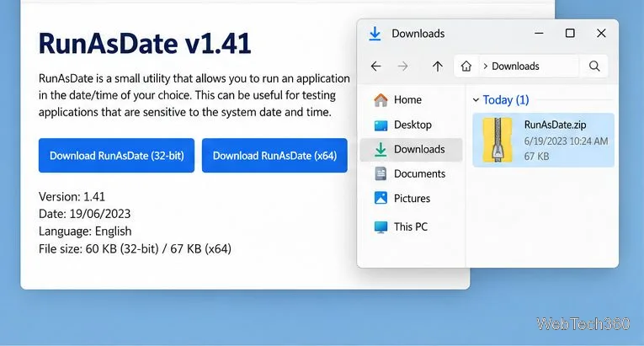
Task: Click the Today (1) group header text
Action: click(x=506, y=100)
